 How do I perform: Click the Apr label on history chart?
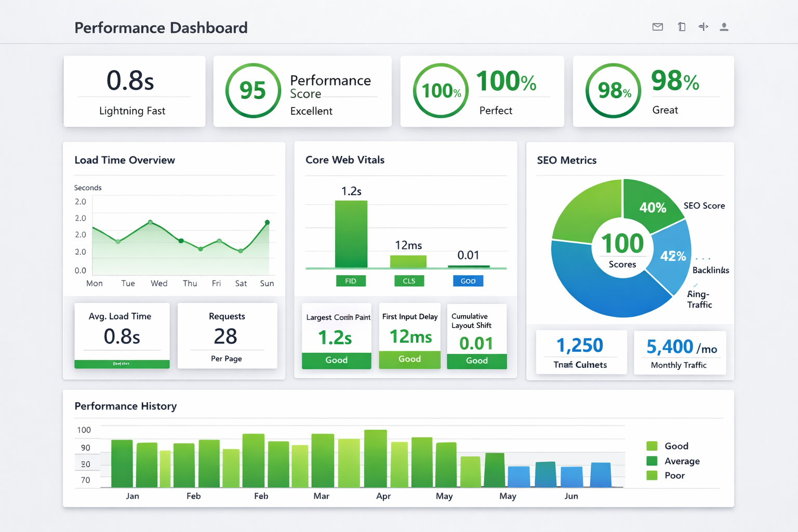point(383,496)
